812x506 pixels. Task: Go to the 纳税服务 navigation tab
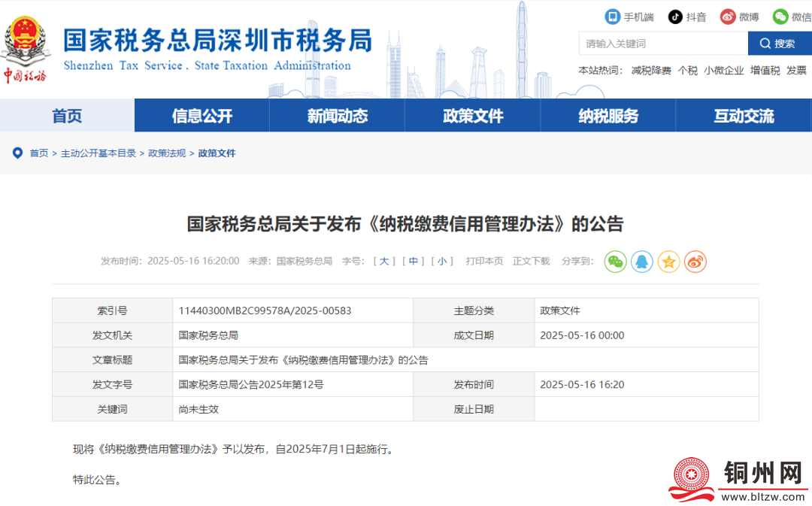point(607,116)
